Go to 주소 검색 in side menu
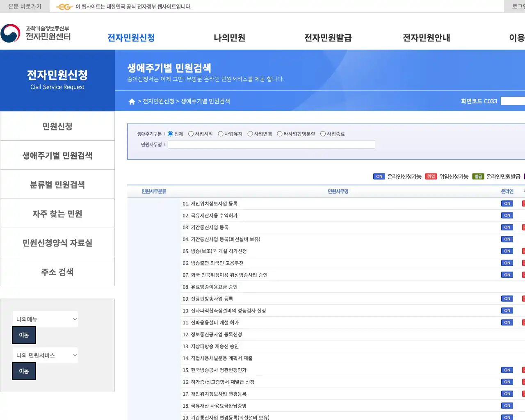525x420 pixels. coord(57,272)
